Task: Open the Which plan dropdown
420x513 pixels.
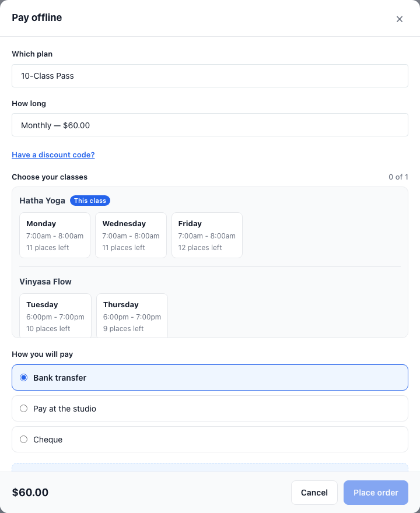Action: [210, 76]
